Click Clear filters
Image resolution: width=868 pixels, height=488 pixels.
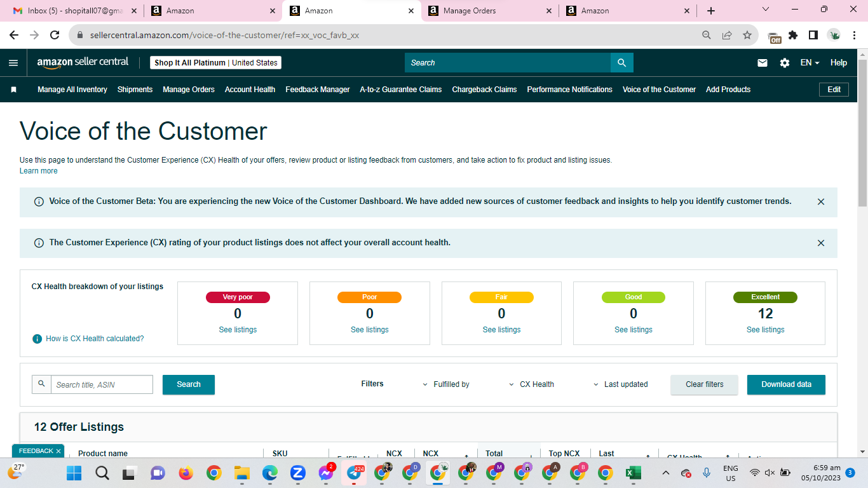[x=705, y=384]
